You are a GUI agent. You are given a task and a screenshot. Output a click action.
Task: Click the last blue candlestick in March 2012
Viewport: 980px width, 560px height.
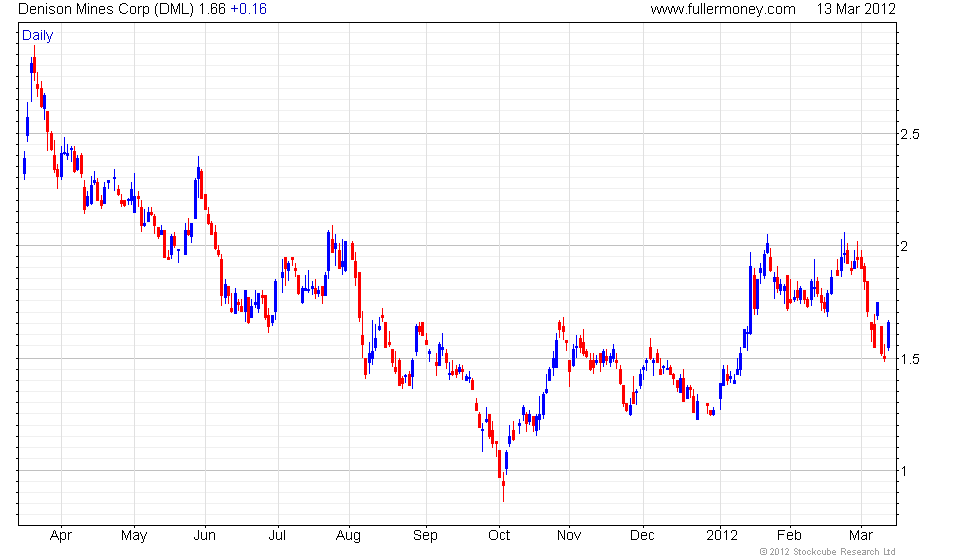tap(888, 335)
